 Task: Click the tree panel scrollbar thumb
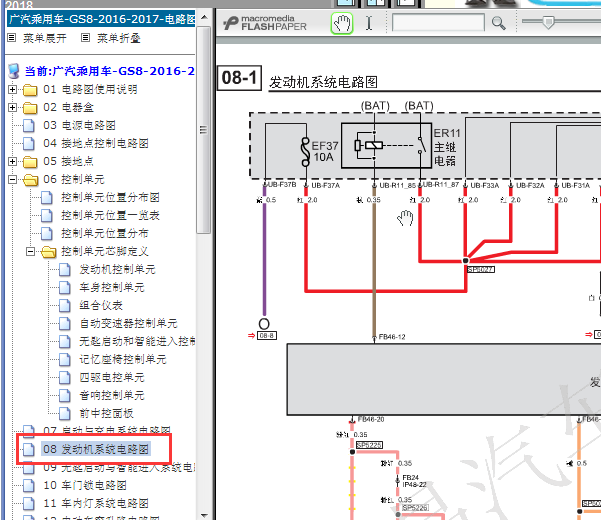click(204, 130)
